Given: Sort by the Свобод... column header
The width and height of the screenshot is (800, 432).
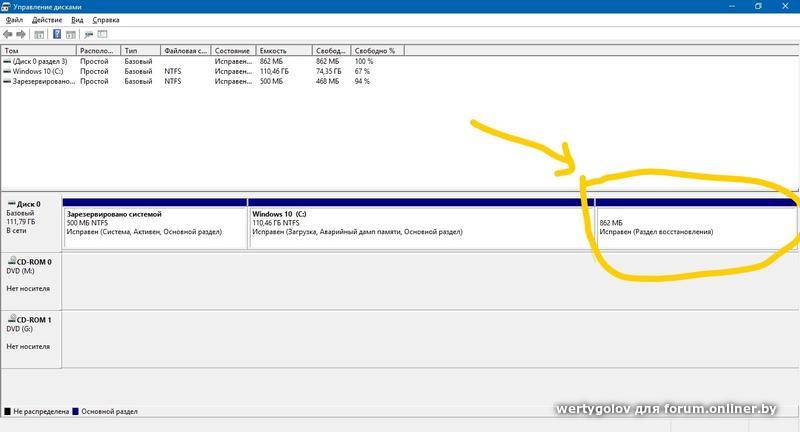Looking at the screenshot, I should click(x=332, y=50).
